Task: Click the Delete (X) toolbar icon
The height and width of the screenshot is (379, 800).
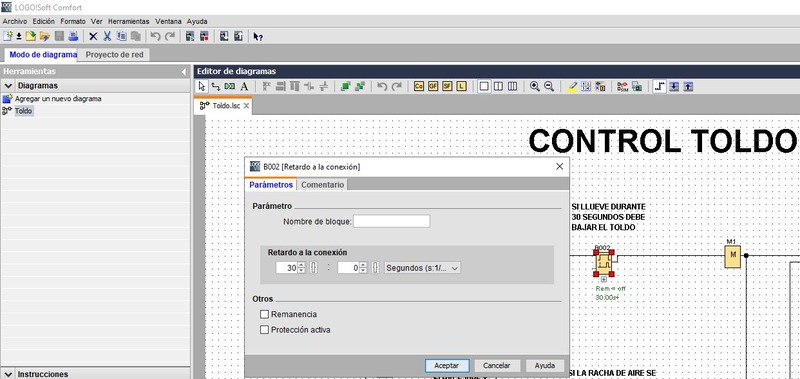Action: [x=93, y=36]
